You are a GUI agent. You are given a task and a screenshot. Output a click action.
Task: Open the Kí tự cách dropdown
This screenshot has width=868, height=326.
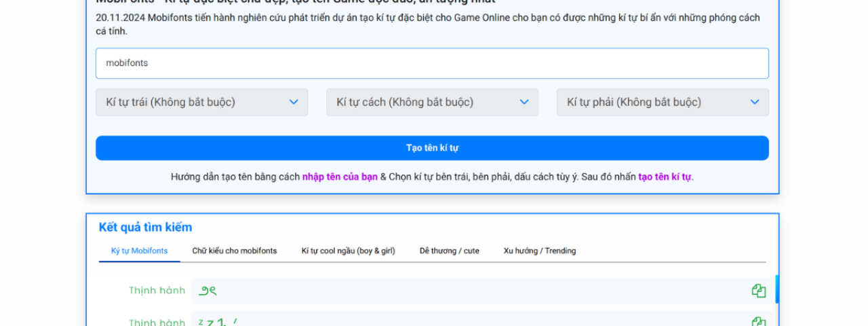432,102
